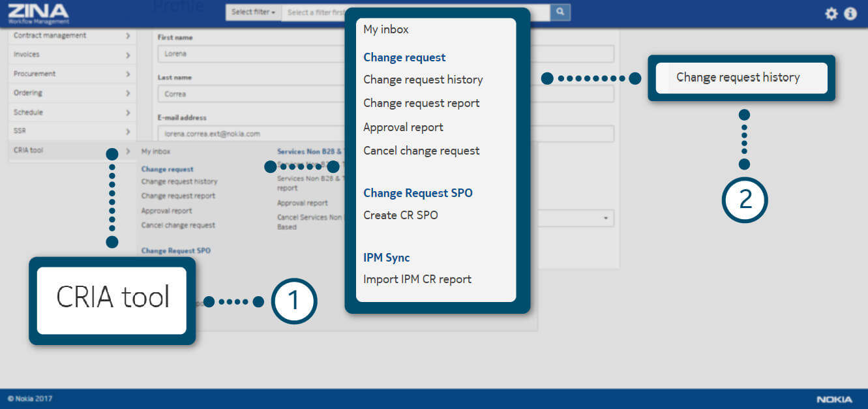868x409 pixels.
Task: Click the Nokia logo in footer
Action: coord(834,399)
